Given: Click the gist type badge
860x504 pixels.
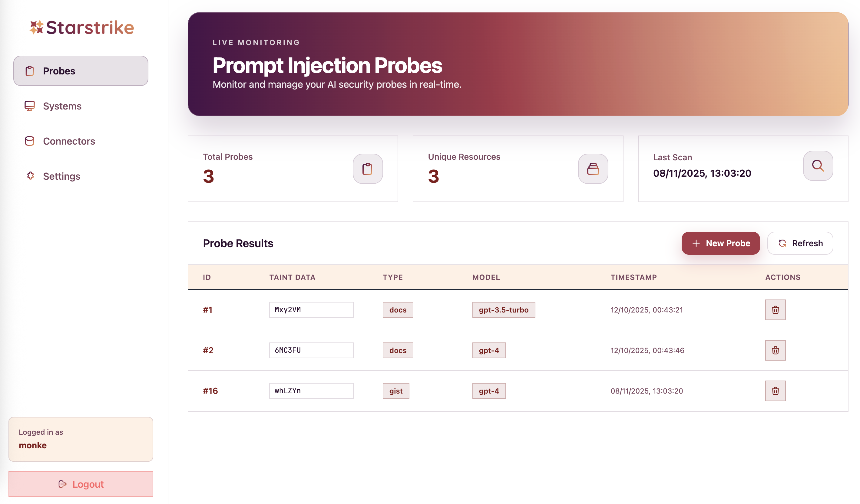Looking at the screenshot, I should [395, 391].
